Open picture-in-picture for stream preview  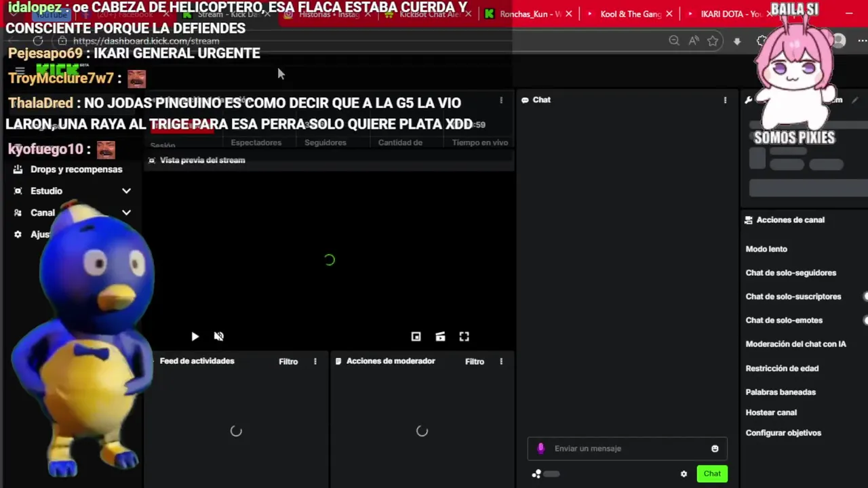click(x=416, y=336)
